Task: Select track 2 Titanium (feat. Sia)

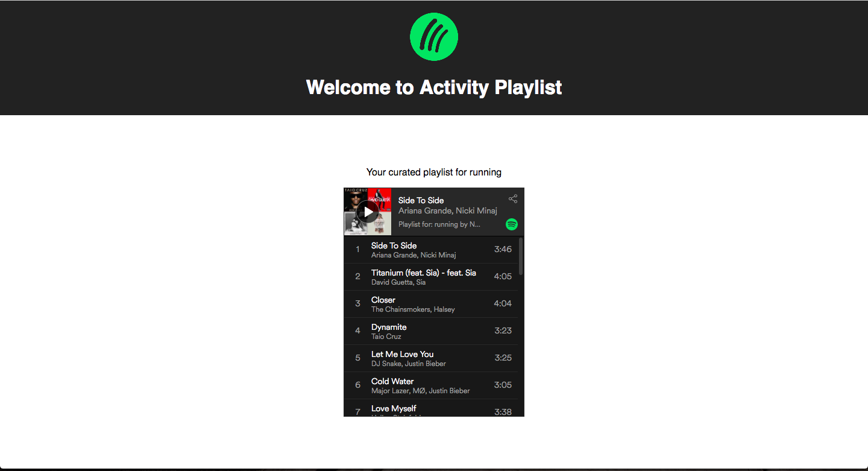Action: pos(431,277)
